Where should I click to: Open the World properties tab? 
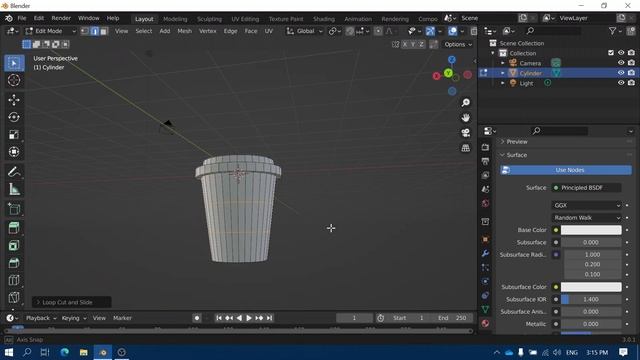485,203
